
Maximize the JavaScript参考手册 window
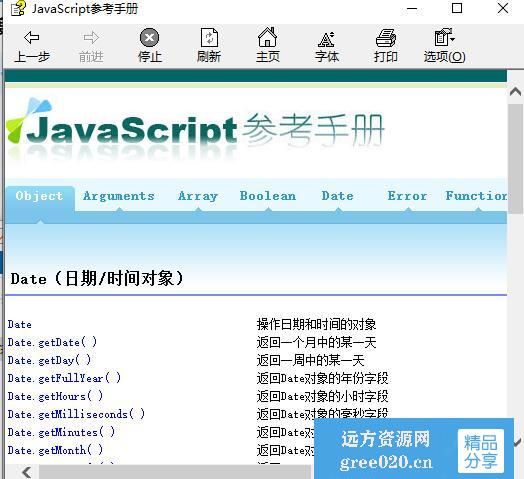coord(457,8)
